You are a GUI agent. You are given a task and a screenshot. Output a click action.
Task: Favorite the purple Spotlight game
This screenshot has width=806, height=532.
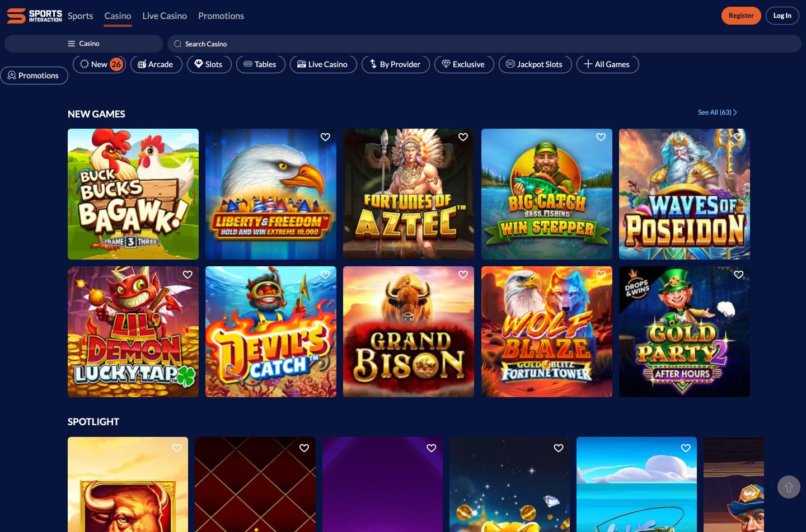point(432,448)
